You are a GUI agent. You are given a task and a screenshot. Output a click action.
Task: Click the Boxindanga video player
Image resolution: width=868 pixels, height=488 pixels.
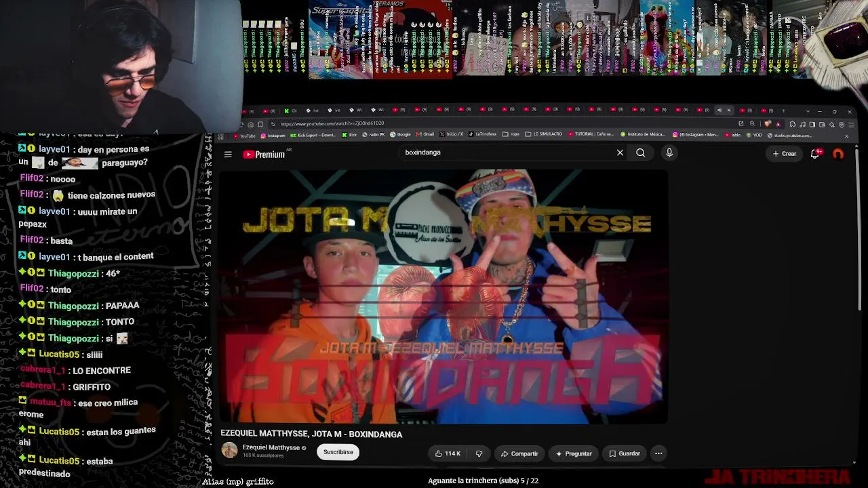tap(443, 297)
